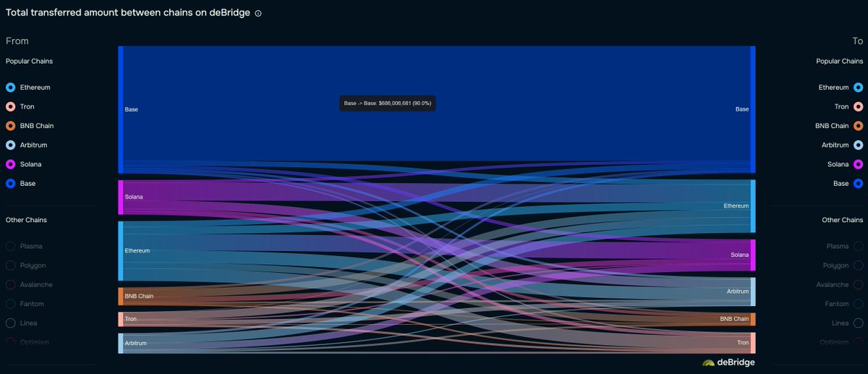Click the chart title text
This screenshot has width=868, height=374.
(128, 13)
